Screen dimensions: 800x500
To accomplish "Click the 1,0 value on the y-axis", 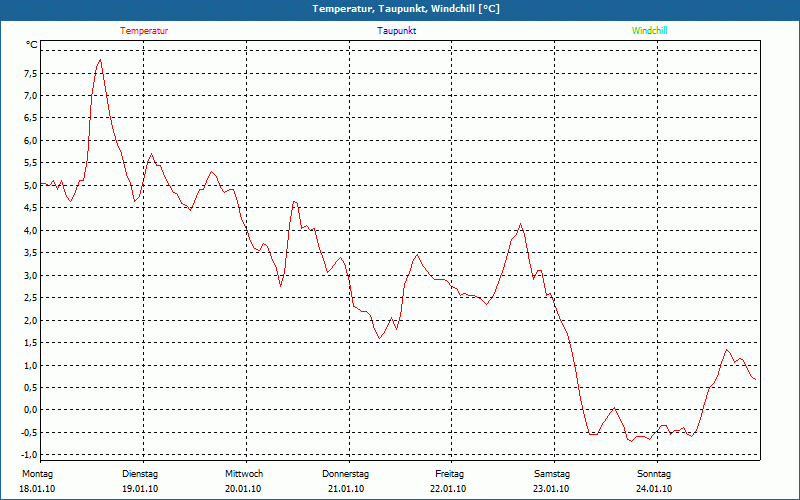I will pyautogui.click(x=30, y=365).
